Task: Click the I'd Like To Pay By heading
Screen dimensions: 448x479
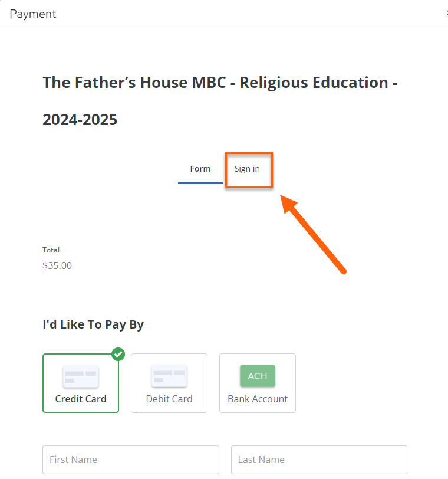Action: coord(93,324)
